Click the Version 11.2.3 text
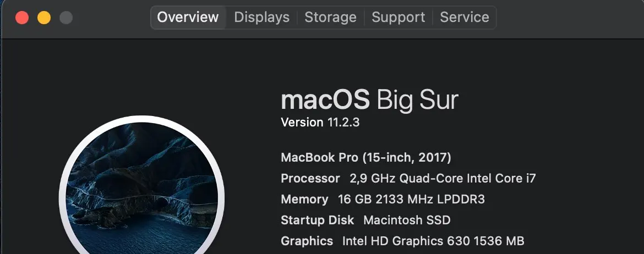The image size is (644, 254). [320, 122]
